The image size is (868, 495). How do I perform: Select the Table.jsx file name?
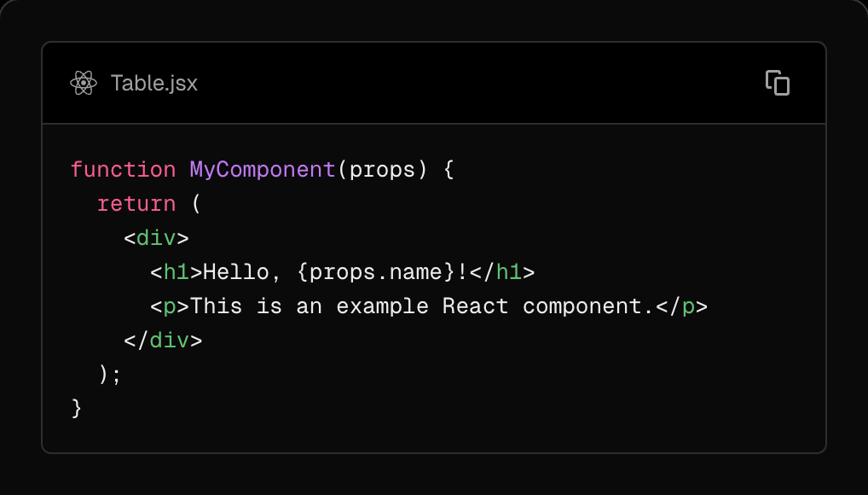(153, 83)
